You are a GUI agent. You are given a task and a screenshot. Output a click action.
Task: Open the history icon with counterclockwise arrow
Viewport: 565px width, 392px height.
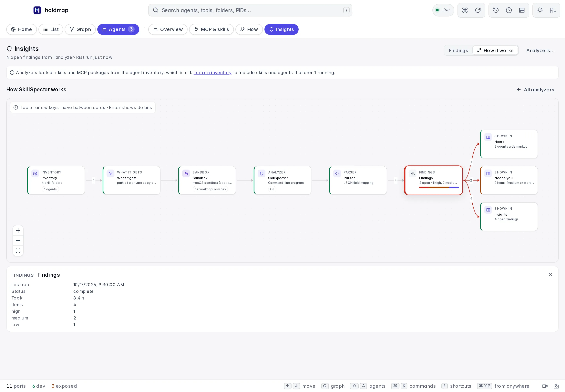(x=496, y=10)
